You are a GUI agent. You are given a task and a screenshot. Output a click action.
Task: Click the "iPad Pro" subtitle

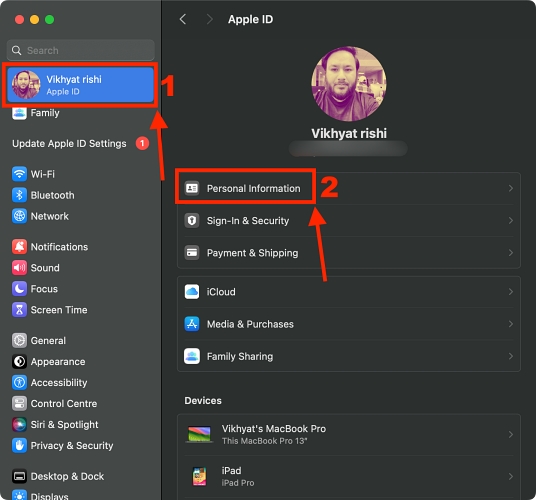pos(238,483)
